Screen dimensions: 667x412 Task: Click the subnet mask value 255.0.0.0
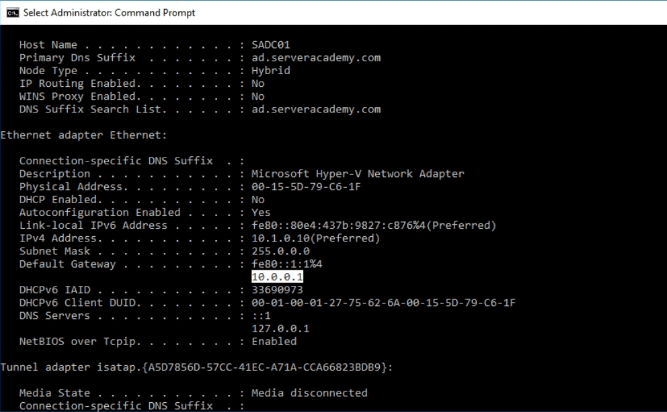pyautogui.click(x=281, y=251)
